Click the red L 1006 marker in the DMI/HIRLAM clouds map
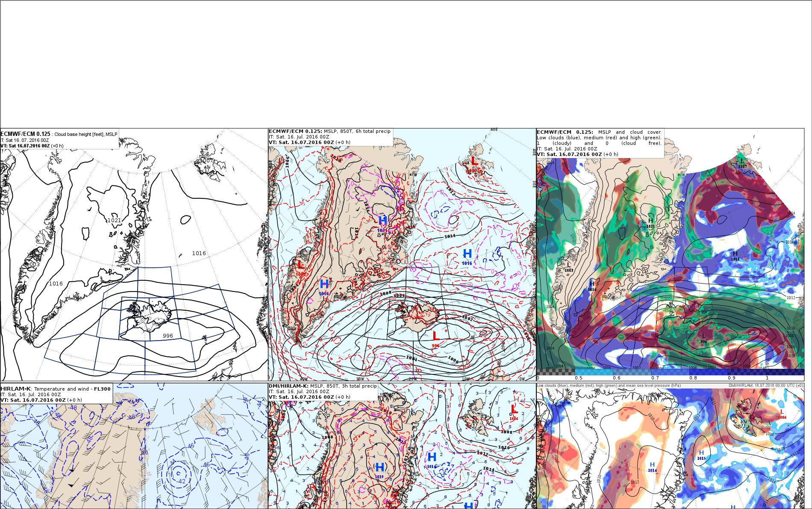Viewport: 812px width, 509px height. [x=782, y=414]
